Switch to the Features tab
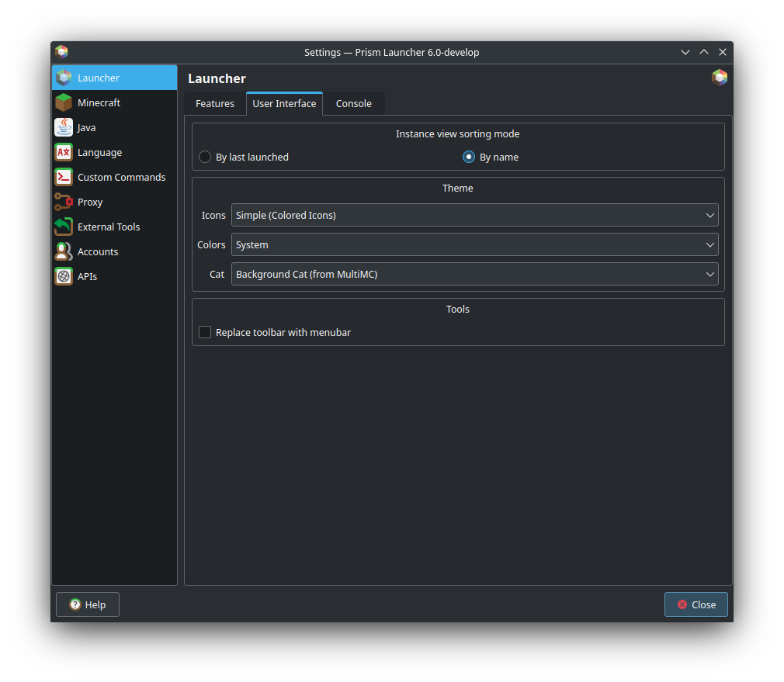Screen dimensions: 784x682 click(215, 103)
